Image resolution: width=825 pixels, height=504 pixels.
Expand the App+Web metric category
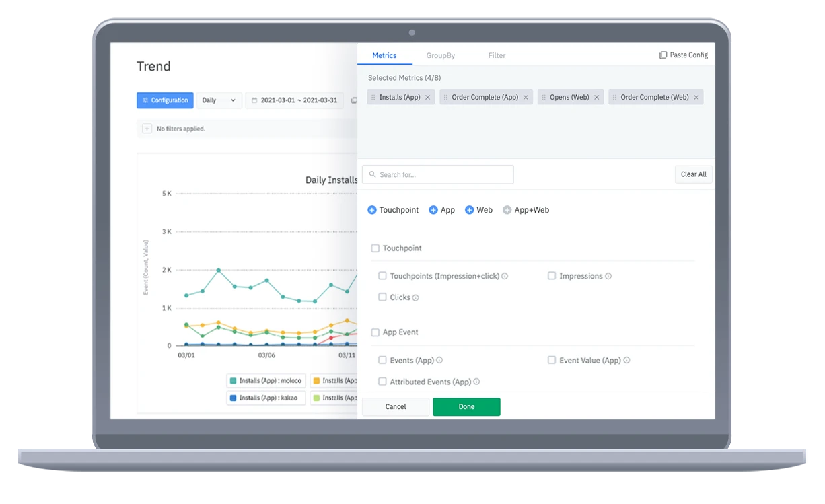coord(507,210)
